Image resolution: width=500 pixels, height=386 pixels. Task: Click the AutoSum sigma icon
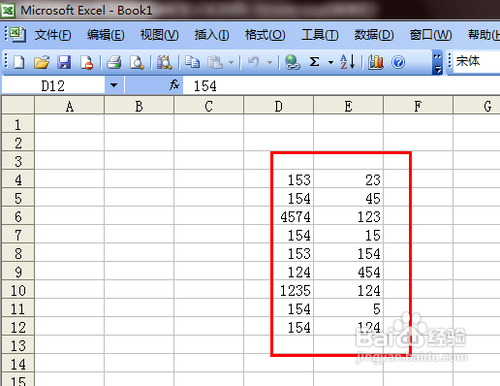[x=314, y=62]
